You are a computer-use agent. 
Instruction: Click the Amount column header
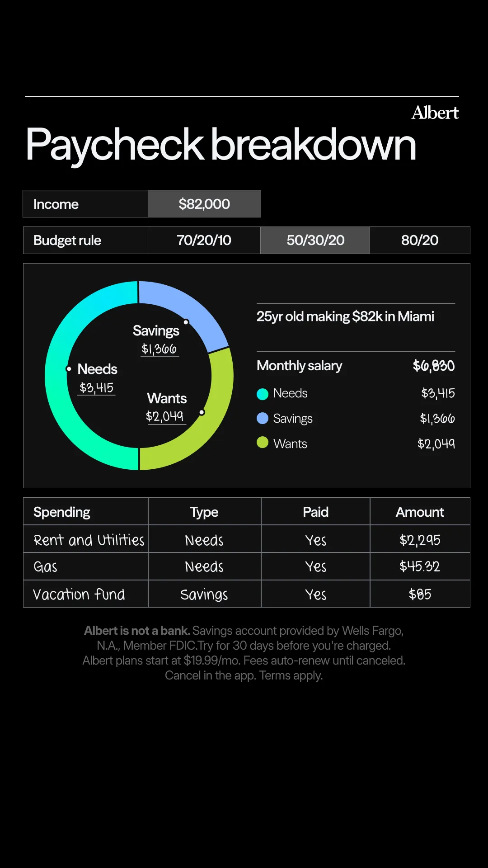pyautogui.click(x=420, y=512)
